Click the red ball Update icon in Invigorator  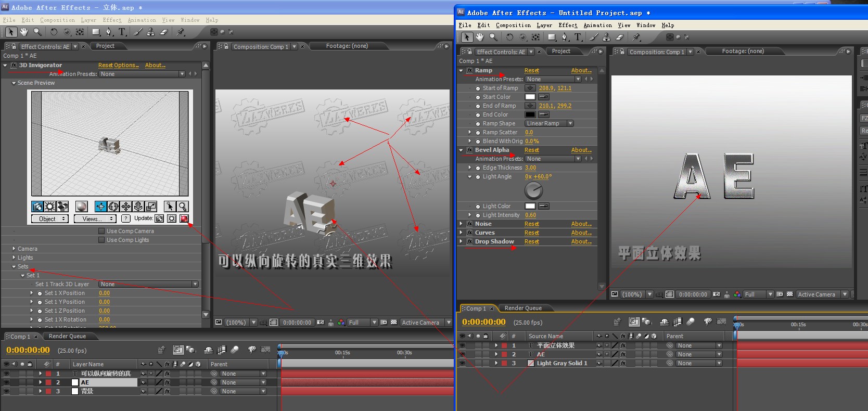[184, 219]
